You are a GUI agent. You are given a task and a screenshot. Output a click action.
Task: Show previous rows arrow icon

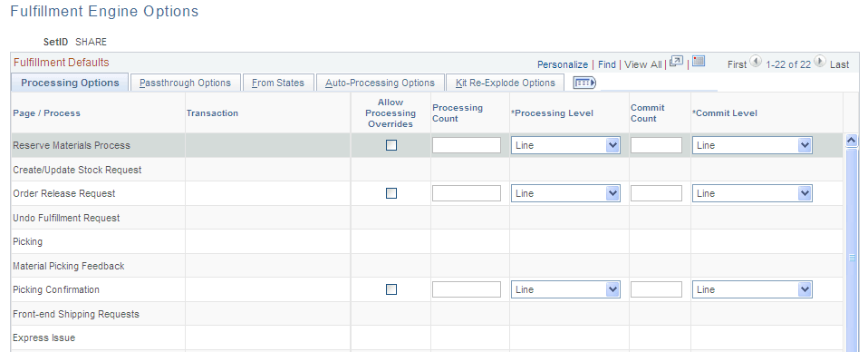pos(756,62)
